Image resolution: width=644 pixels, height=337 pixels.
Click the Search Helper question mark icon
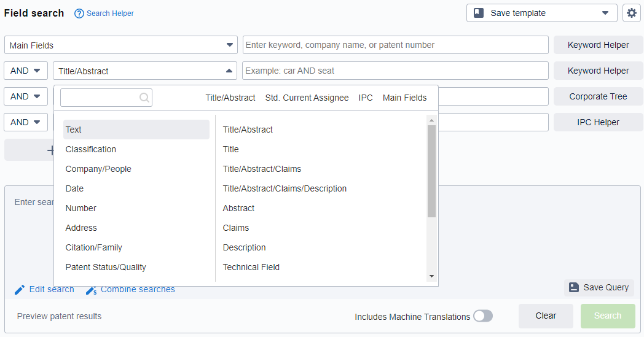pos(79,14)
